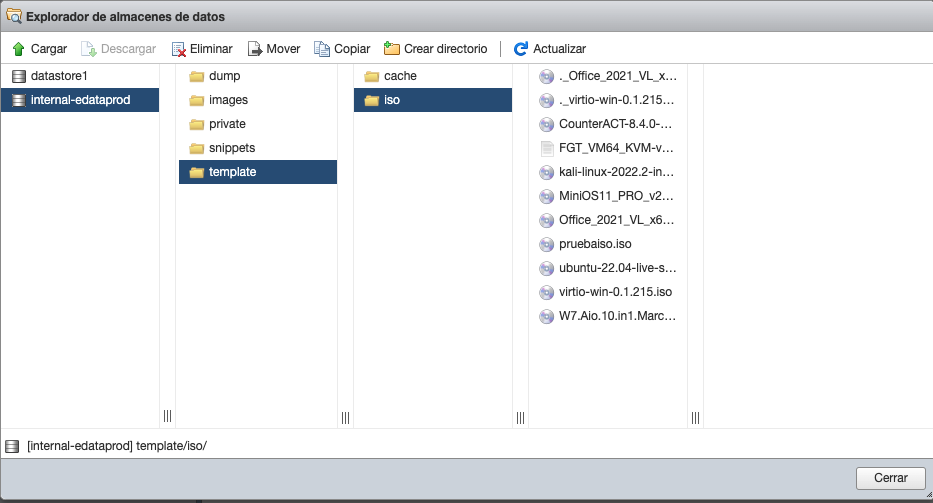Select MiniOS11_PRO_v2 file name
933x503 pixels.
point(616,196)
